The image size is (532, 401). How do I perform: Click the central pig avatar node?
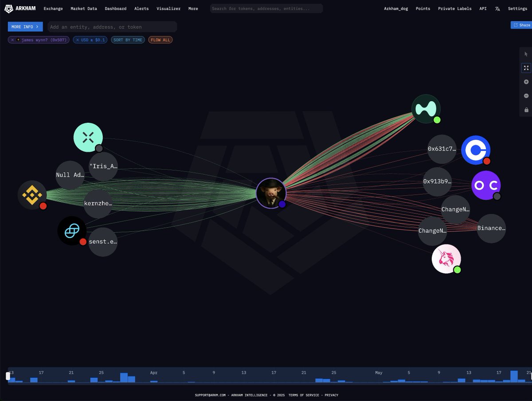pos(271,193)
